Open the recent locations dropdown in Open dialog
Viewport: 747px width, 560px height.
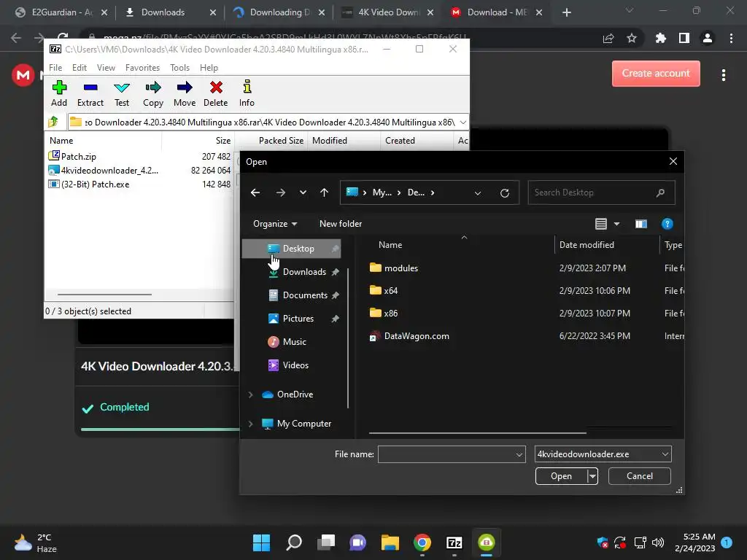[x=303, y=192]
